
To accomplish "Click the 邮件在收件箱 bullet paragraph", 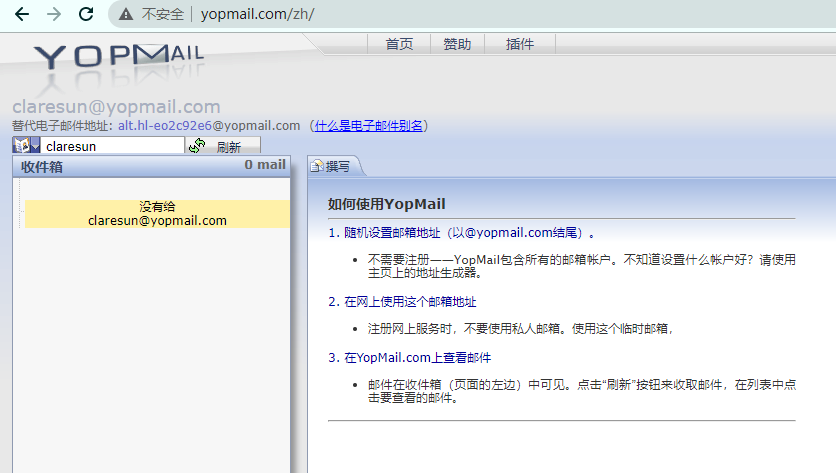I will coord(582,391).
